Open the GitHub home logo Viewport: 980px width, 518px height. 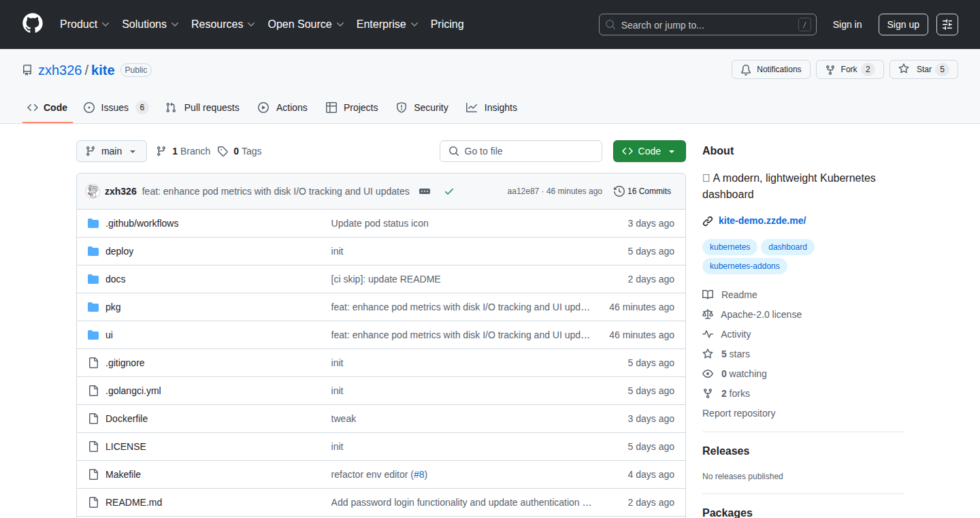(x=33, y=24)
